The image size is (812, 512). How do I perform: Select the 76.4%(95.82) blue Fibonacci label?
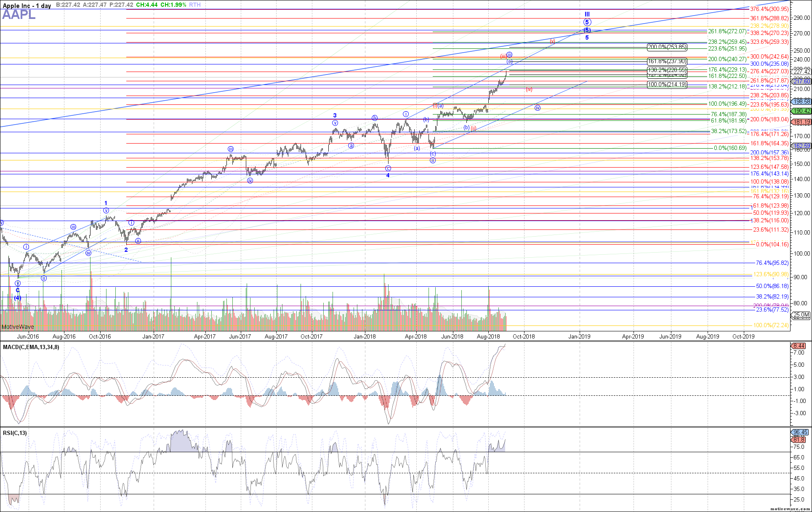point(772,263)
